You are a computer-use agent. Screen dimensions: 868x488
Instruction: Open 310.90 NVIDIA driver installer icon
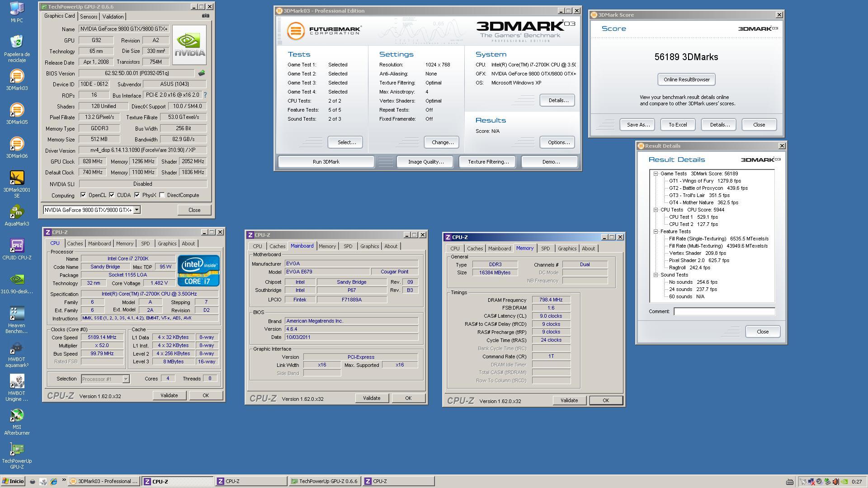tap(17, 283)
